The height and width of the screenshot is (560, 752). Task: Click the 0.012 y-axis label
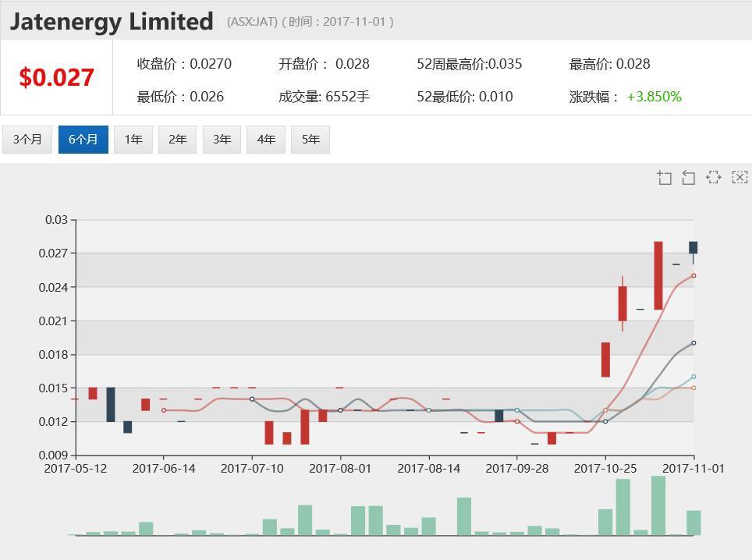pos(53,421)
